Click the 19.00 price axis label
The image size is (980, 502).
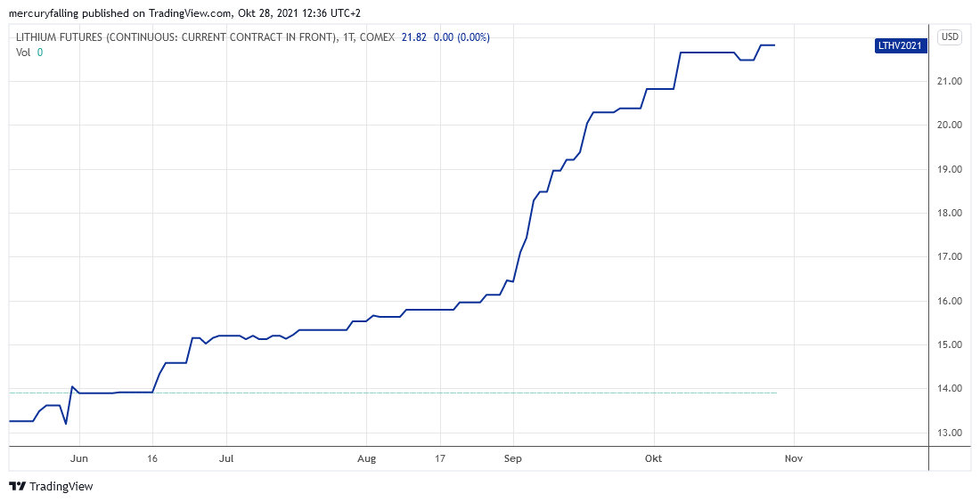click(950, 169)
